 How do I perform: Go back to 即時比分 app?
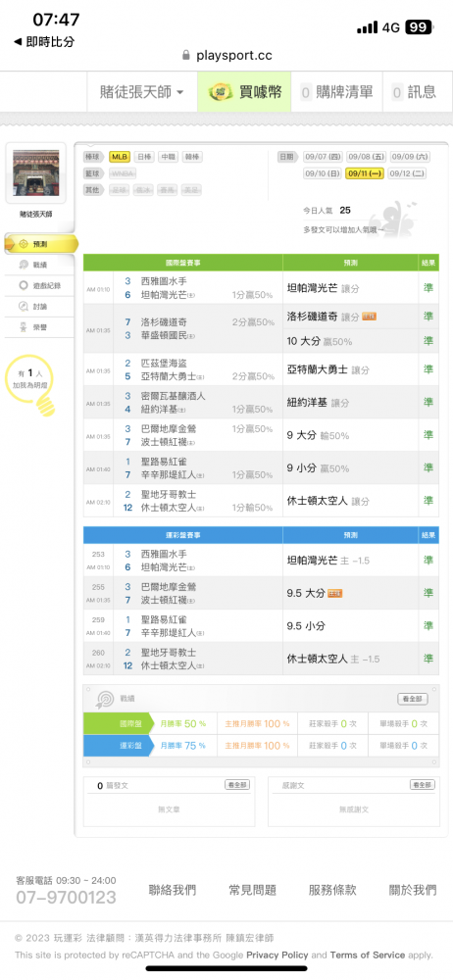pos(44,42)
